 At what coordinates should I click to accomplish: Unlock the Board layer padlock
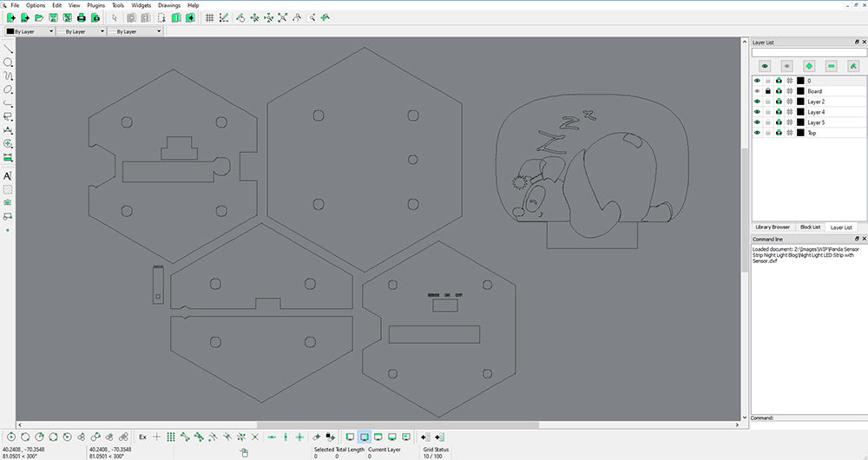pos(768,91)
